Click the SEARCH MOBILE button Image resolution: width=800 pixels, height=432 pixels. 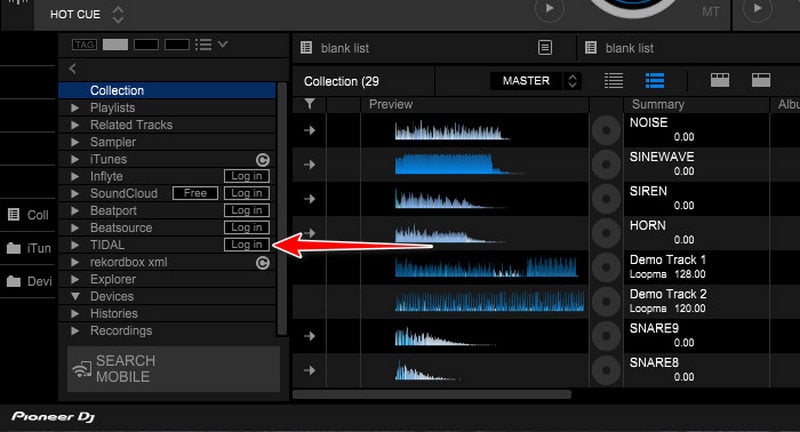pos(173,369)
